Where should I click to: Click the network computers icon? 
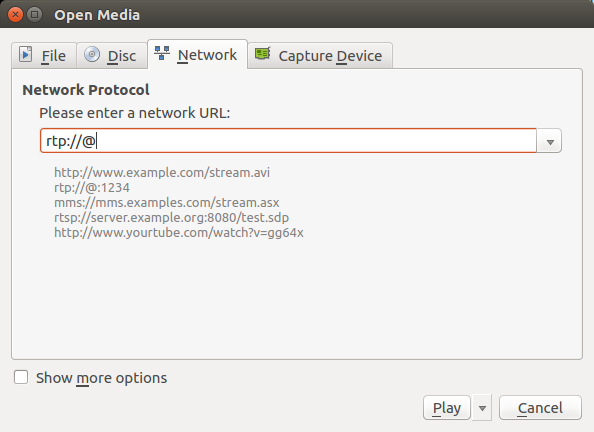tap(162, 53)
